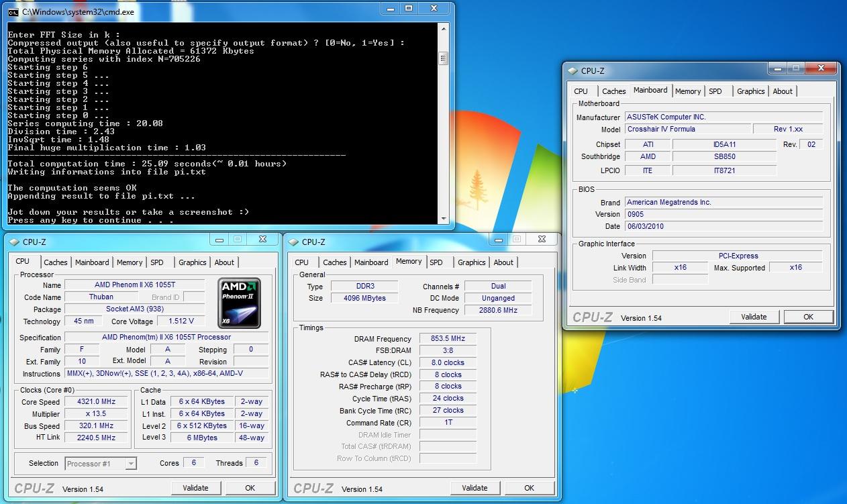Click Validate in the CPU window
847x504 pixels.
point(195,488)
